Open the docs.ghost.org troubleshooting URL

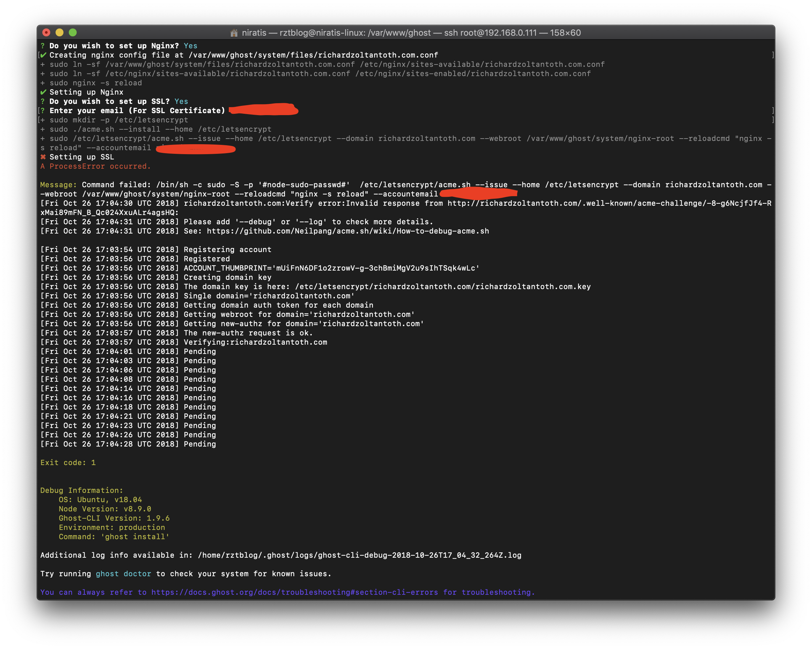click(295, 592)
